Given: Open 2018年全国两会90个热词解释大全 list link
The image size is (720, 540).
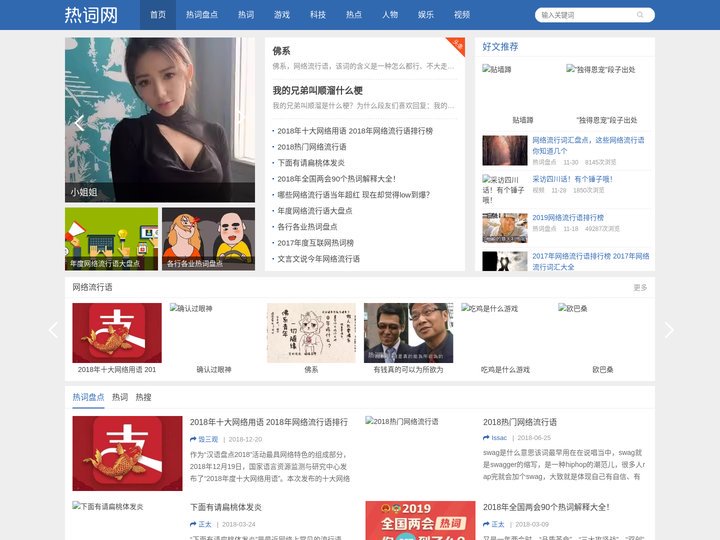Looking at the screenshot, I should (x=336, y=179).
